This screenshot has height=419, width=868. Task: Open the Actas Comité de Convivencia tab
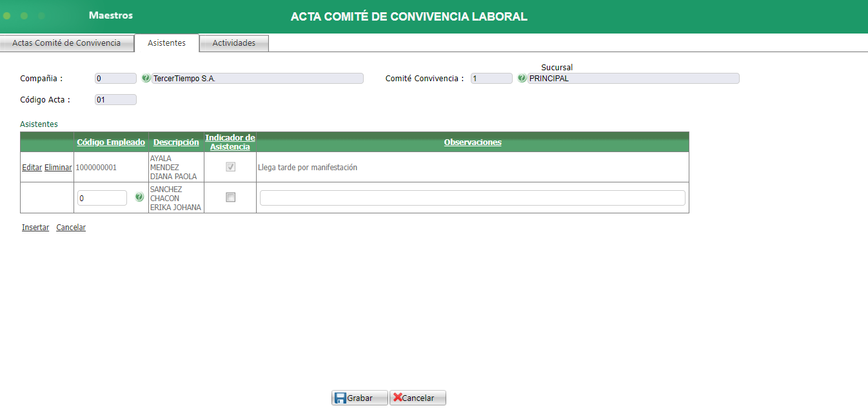coord(66,43)
